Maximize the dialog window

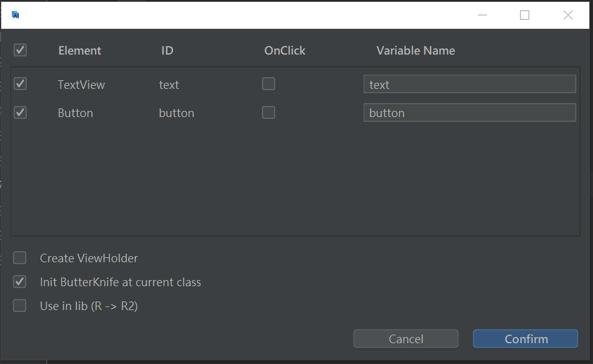click(x=524, y=15)
